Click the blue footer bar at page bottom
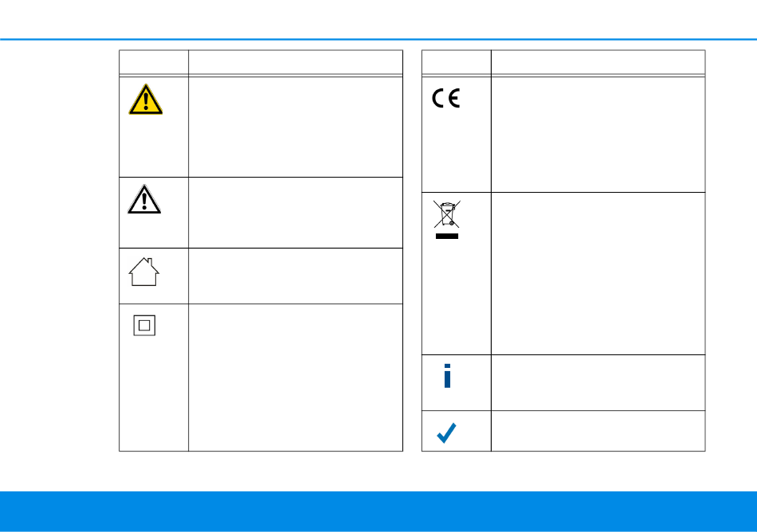The width and height of the screenshot is (757, 532). pos(378,511)
